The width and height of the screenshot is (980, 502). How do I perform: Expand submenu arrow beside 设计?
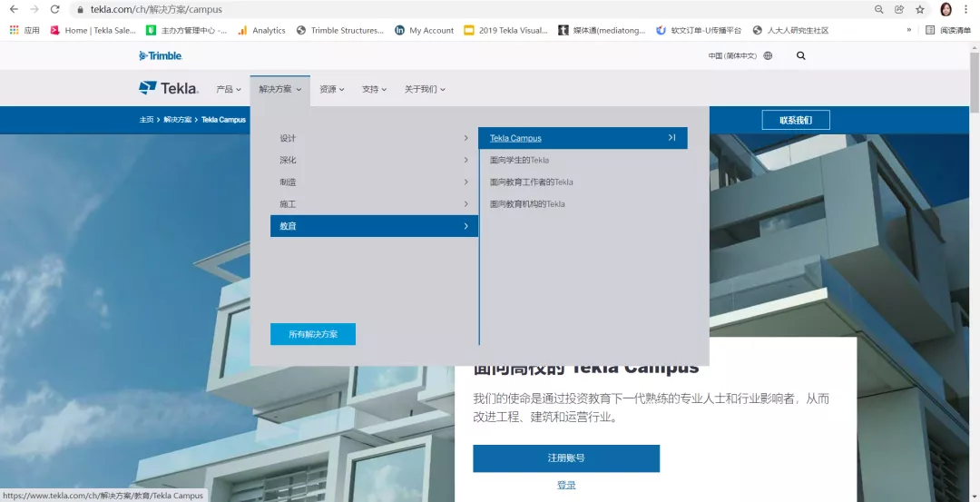465,138
